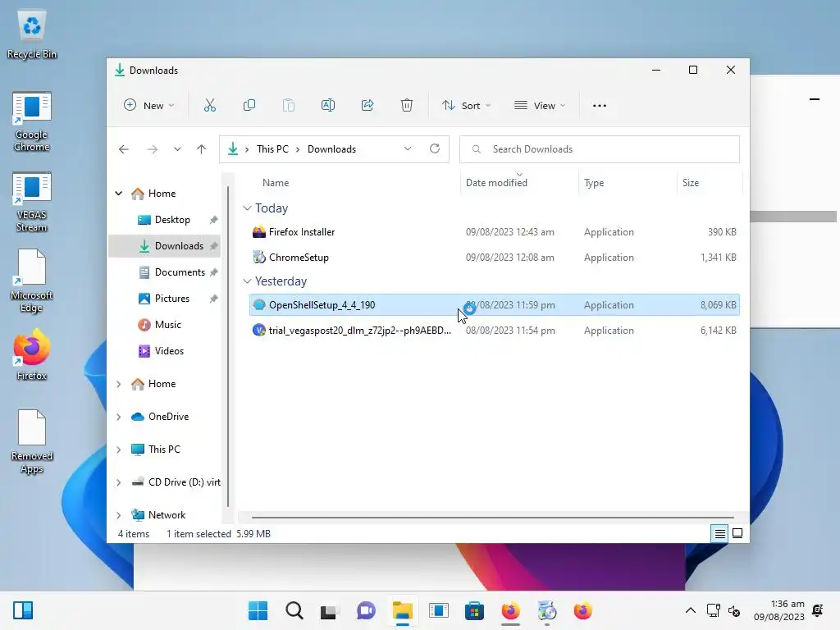Screen dimensions: 840x630
Task: Select the Microsoft Edge desktop shortcut
Action: tap(32, 281)
